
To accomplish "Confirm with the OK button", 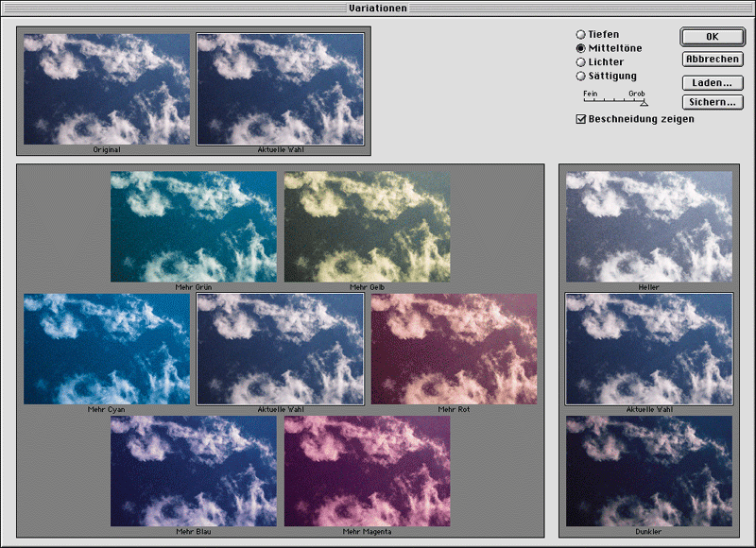I will point(712,36).
